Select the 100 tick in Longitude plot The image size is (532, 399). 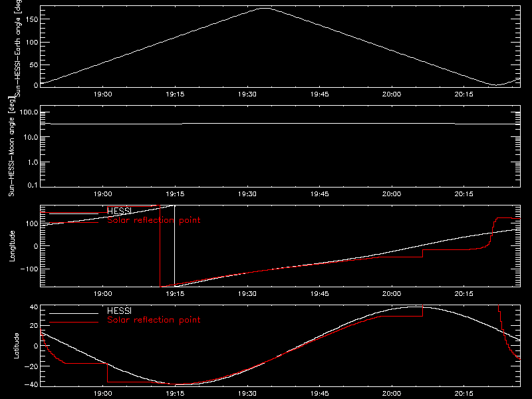tap(31, 223)
